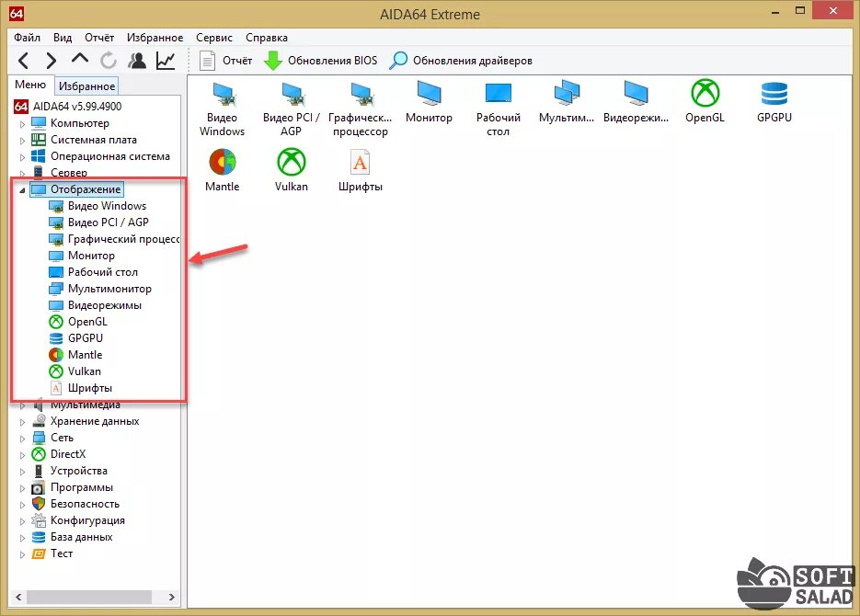Open the Рабочий стол icon in the right pane

tap(498, 108)
